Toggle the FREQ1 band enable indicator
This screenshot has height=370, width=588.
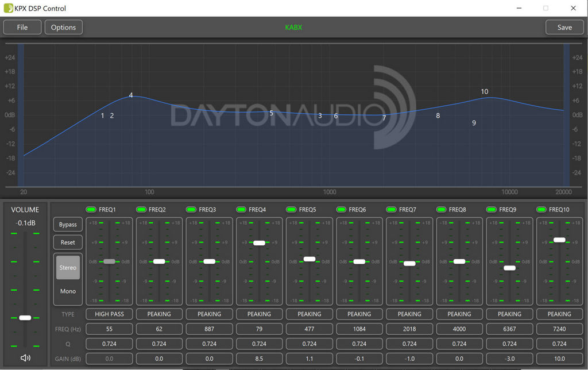pyautogui.click(x=91, y=209)
